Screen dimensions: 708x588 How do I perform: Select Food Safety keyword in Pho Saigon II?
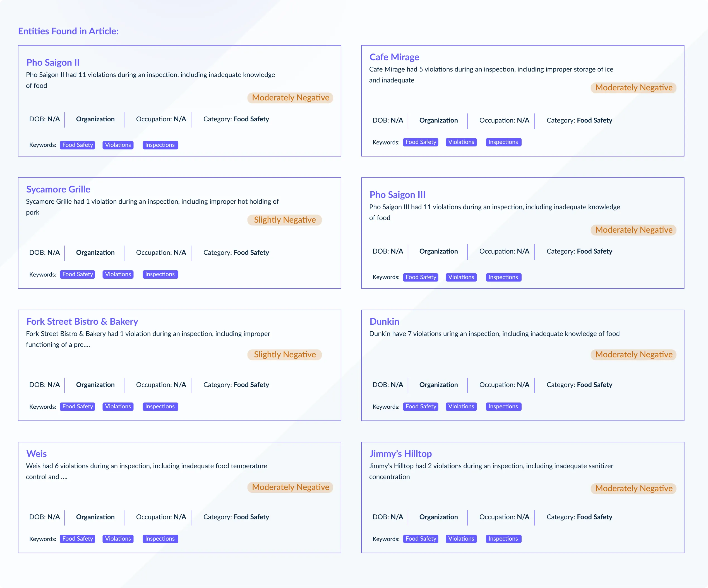click(78, 145)
